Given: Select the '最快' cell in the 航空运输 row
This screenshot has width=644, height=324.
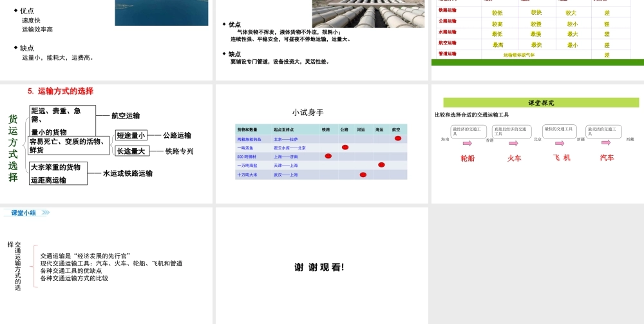Looking at the screenshot, I should tap(536, 45).
